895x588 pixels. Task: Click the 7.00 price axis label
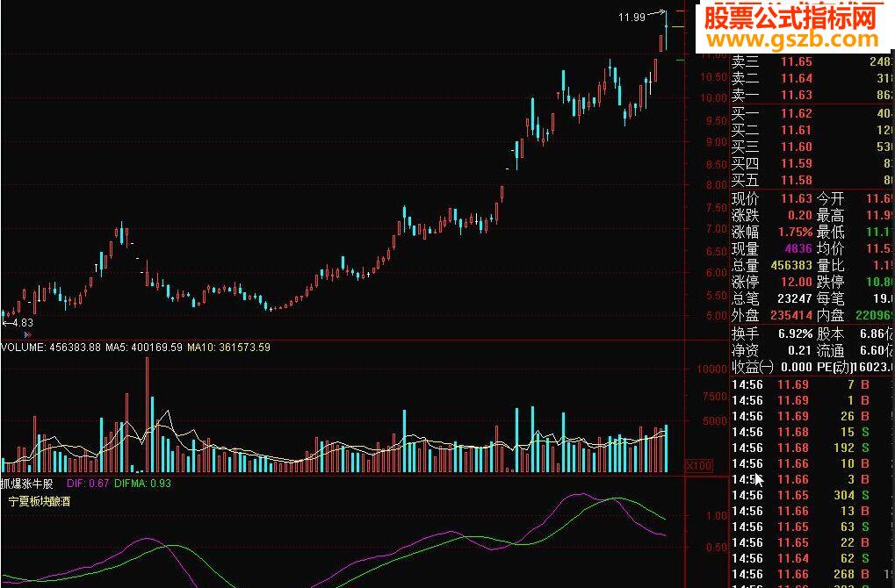coord(717,229)
